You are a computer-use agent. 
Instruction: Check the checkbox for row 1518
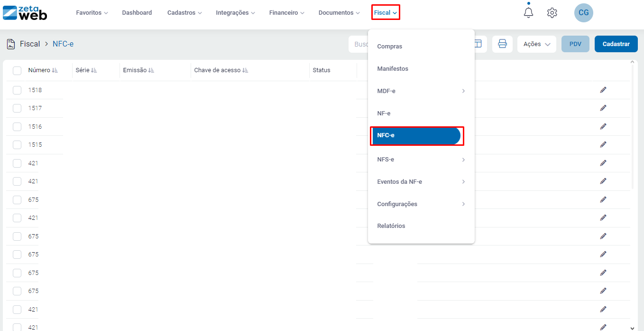pos(17,90)
